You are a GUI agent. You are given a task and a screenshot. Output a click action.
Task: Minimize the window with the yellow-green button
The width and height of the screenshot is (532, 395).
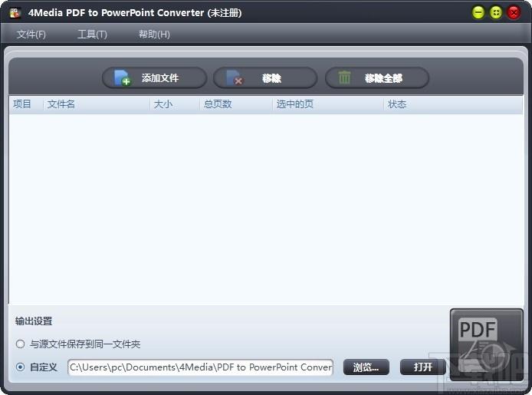pyautogui.click(x=478, y=13)
